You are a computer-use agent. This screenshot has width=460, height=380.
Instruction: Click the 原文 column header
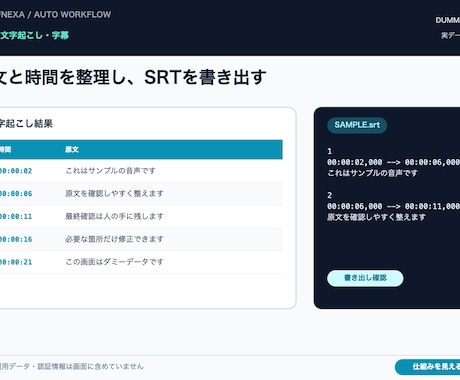[72, 150]
